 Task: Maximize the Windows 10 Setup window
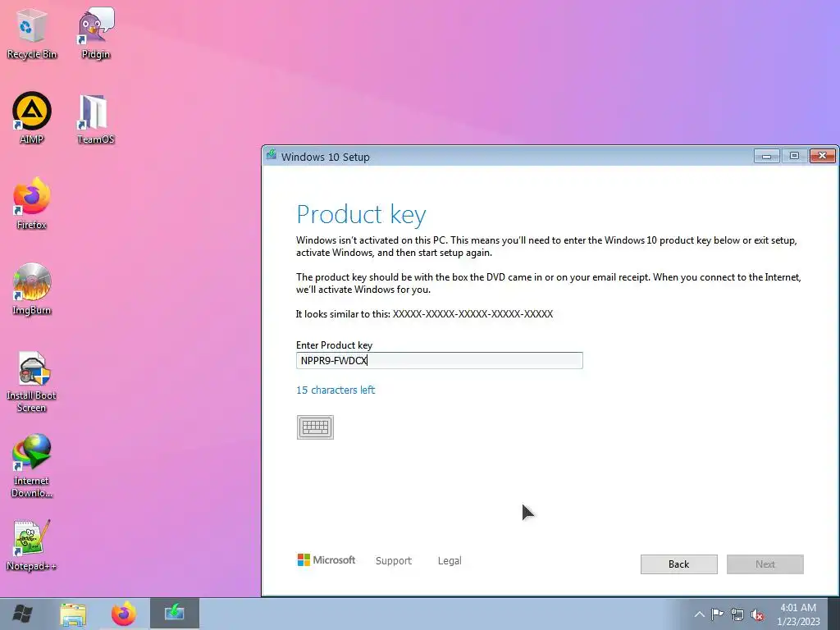pos(794,156)
